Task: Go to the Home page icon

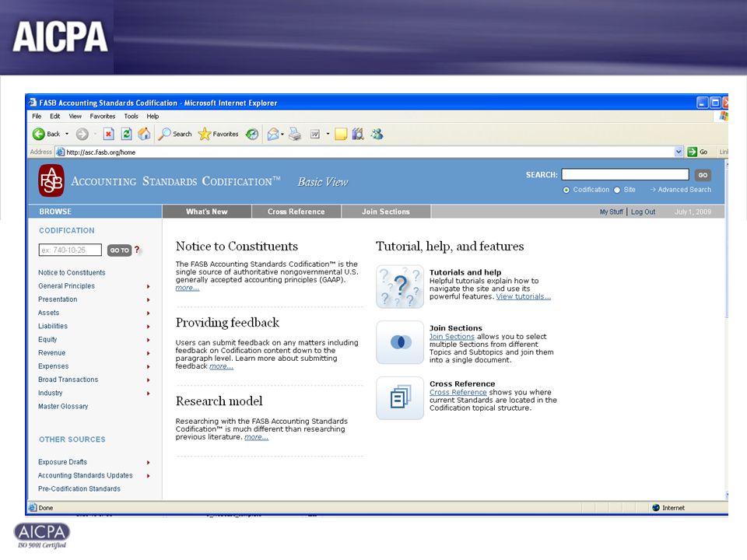Action: [x=144, y=135]
